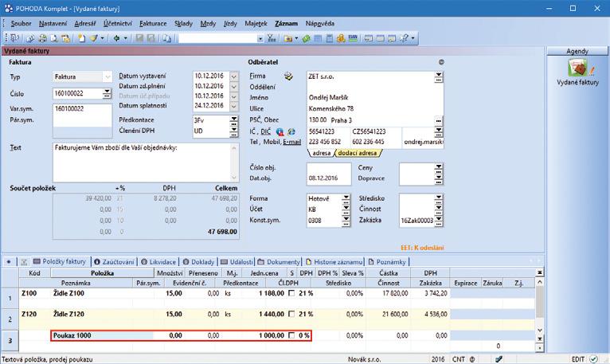Open the Forma list showing Hotově
610x364 pixels.
346,198
